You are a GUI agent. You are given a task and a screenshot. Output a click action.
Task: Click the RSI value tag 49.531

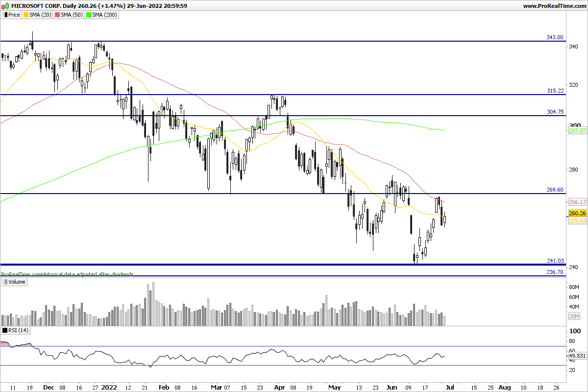[x=578, y=356]
